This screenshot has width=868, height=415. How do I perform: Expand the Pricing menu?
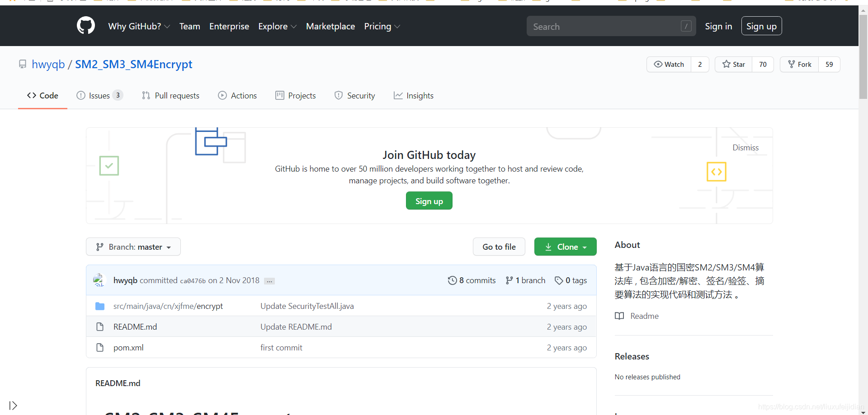pyautogui.click(x=382, y=26)
